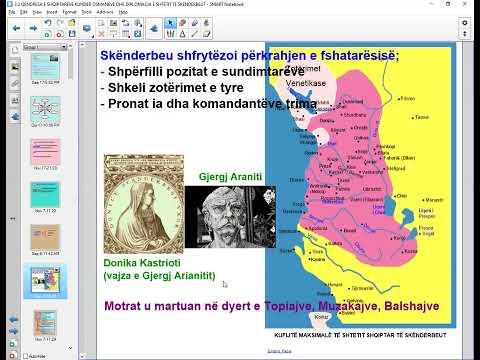Open the Gallery sidebar tab
The width and height of the screenshot is (480, 360).
(14, 67)
